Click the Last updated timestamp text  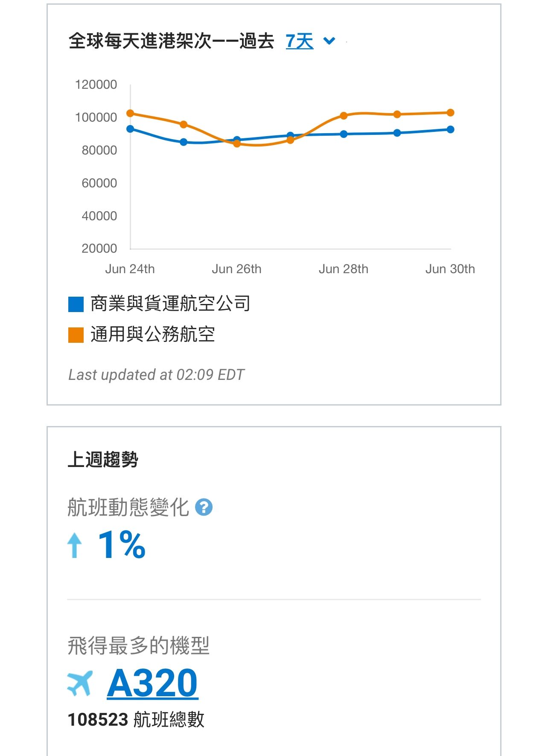[156, 375]
